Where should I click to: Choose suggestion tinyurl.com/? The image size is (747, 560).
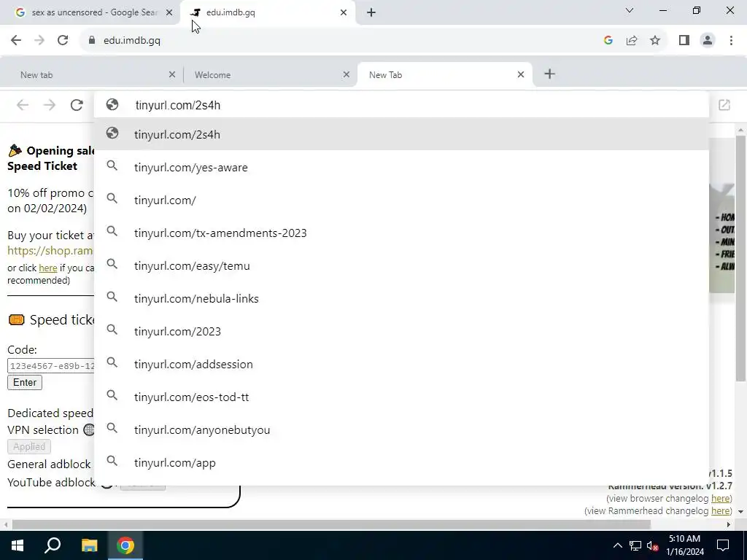(401, 201)
